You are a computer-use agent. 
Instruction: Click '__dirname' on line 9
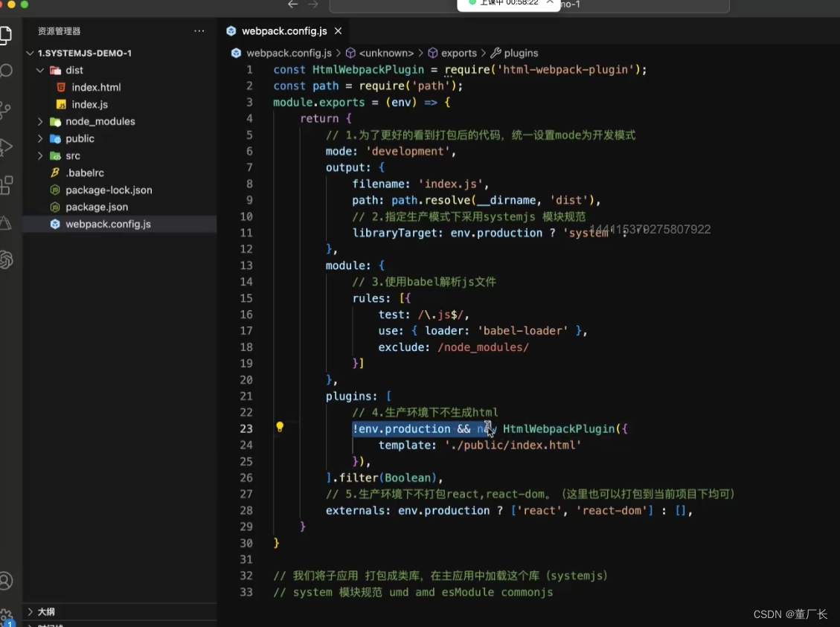click(505, 200)
